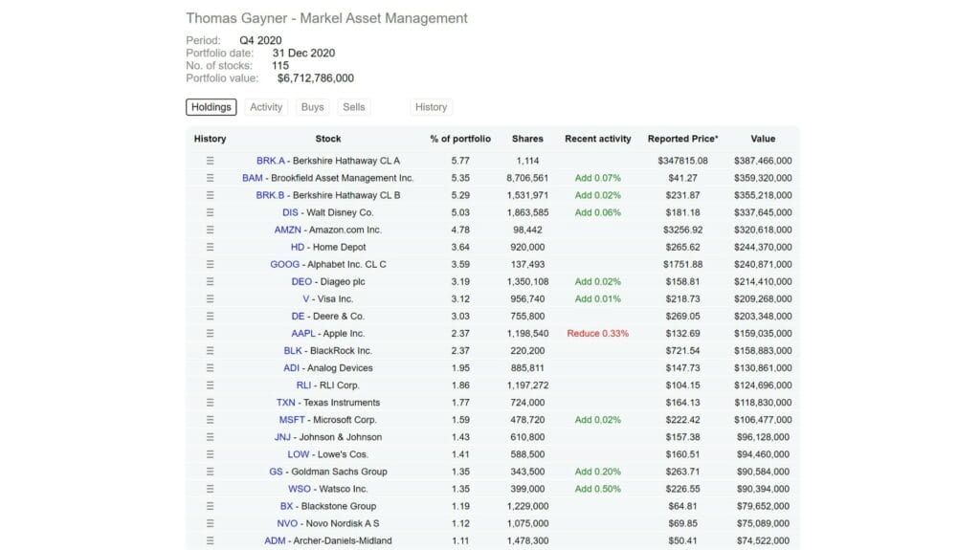
Task: Open history icon for Johnson & Johnson row
Action: tap(210, 437)
